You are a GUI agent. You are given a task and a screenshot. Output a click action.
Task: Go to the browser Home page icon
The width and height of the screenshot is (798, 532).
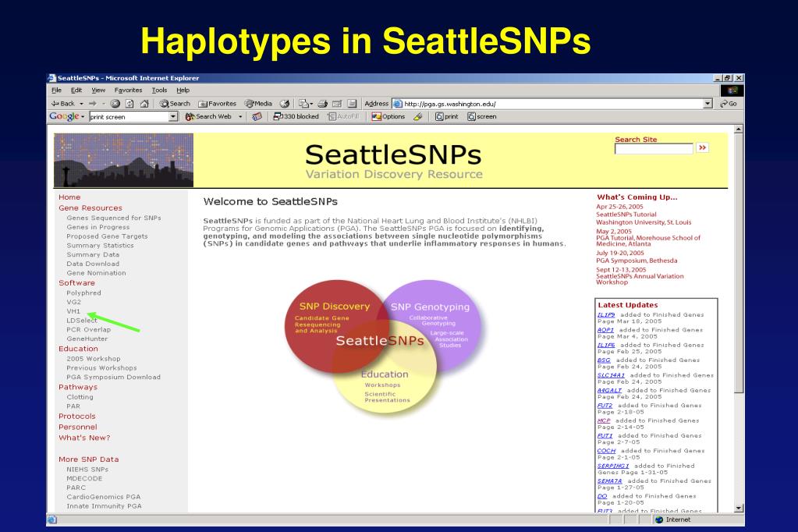pos(144,103)
